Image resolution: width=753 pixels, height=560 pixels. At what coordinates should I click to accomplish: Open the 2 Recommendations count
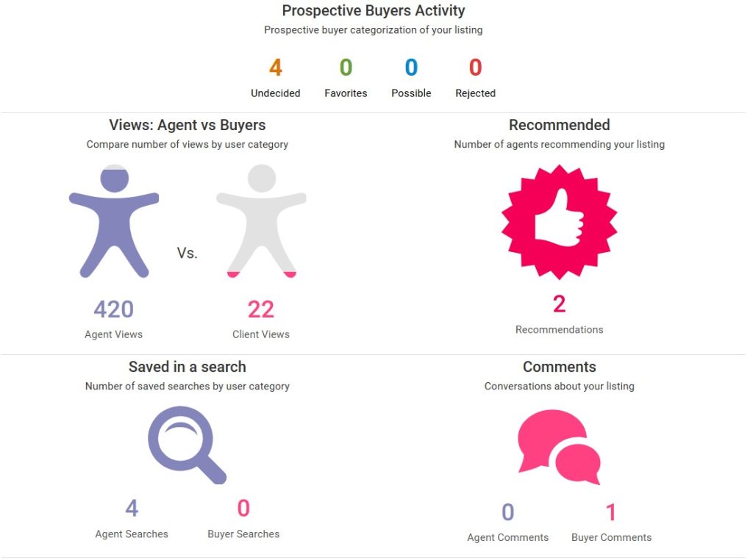tap(559, 304)
